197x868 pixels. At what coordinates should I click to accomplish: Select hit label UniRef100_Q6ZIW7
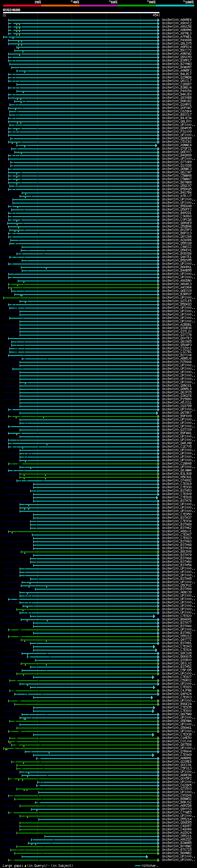(177, 172)
